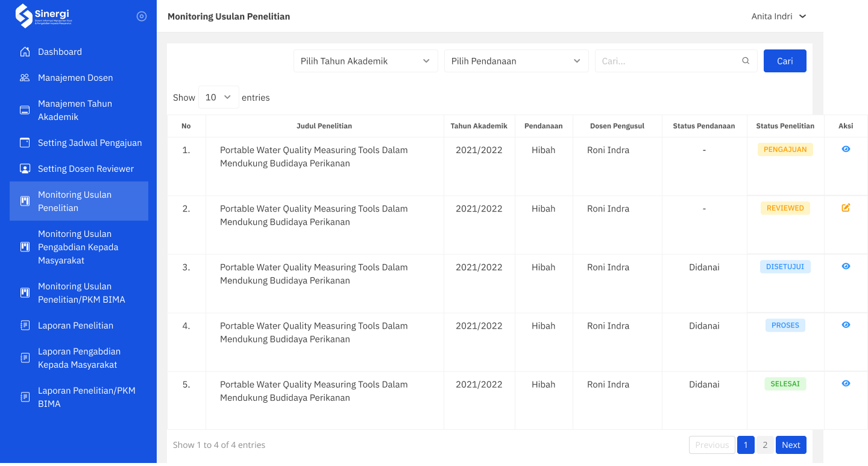Image resolution: width=868 pixels, height=466 pixels.
Task: Click the Laporan Penelitian/PKM BIMA icon
Action: click(x=25, y=397)
